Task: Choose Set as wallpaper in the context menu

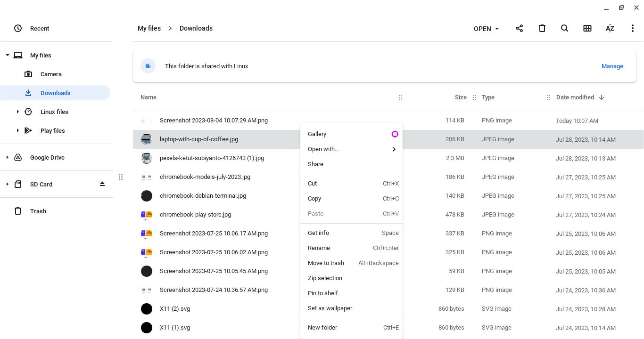Action: (x=330, y=308)
